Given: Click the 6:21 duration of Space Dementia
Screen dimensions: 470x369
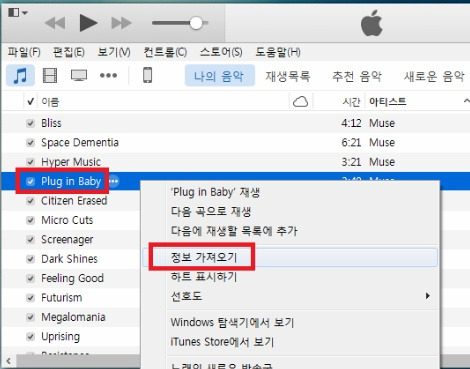Looking at the screenshot, I should [351, 142].
